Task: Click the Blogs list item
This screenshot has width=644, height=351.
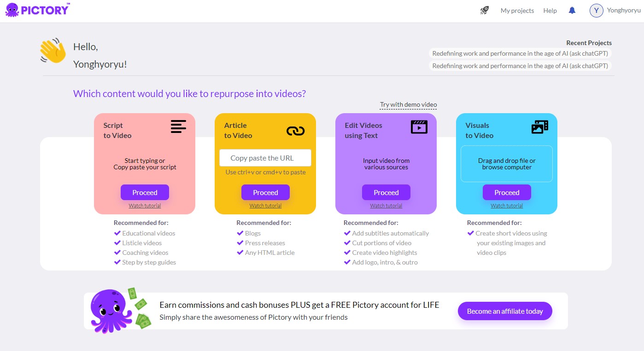Action: pos(249,233)
